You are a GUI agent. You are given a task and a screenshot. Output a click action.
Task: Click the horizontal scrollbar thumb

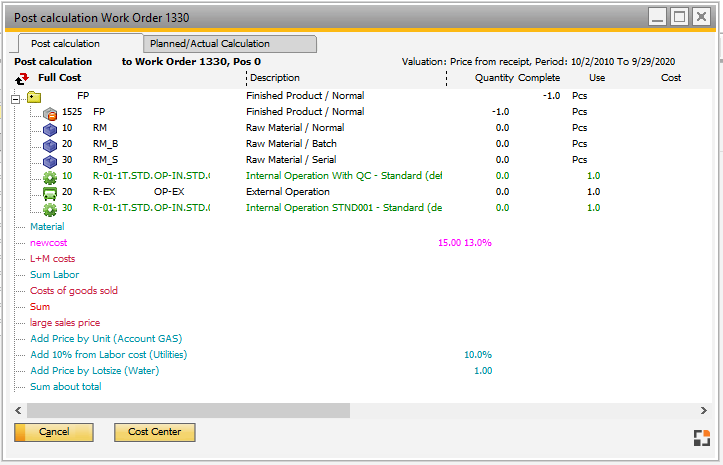[189, 410]
